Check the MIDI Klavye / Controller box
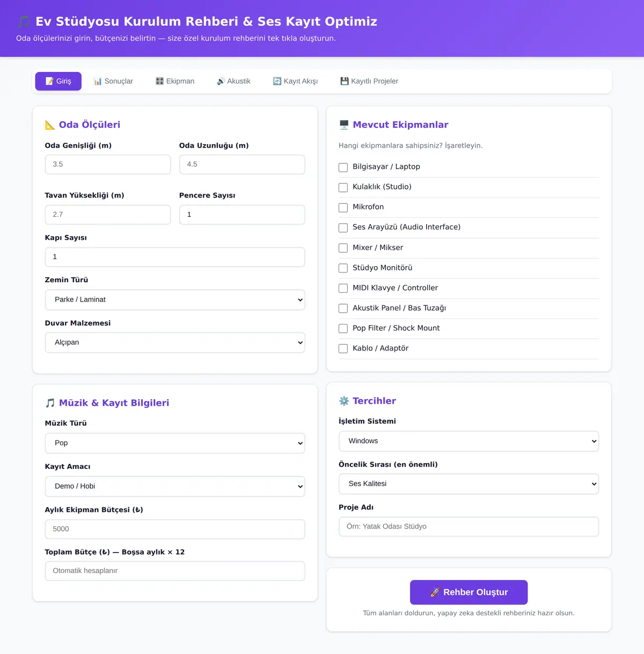Screen dimensions: 644x654 pos(343,288)
